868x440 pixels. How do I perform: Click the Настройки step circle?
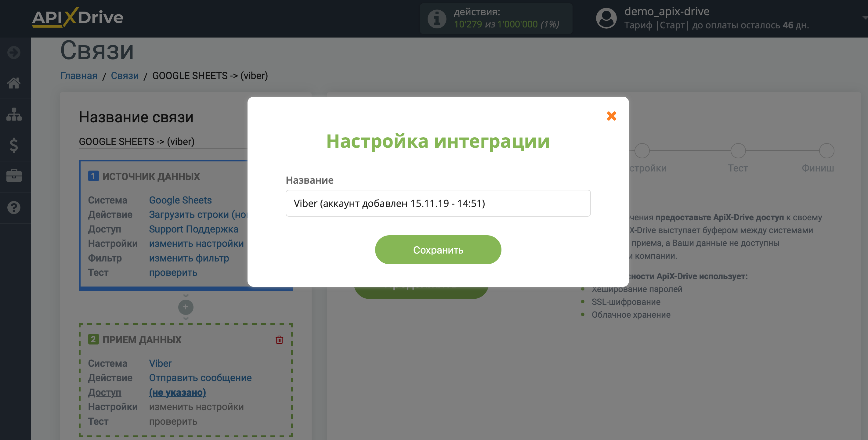(x=642, y=151)
